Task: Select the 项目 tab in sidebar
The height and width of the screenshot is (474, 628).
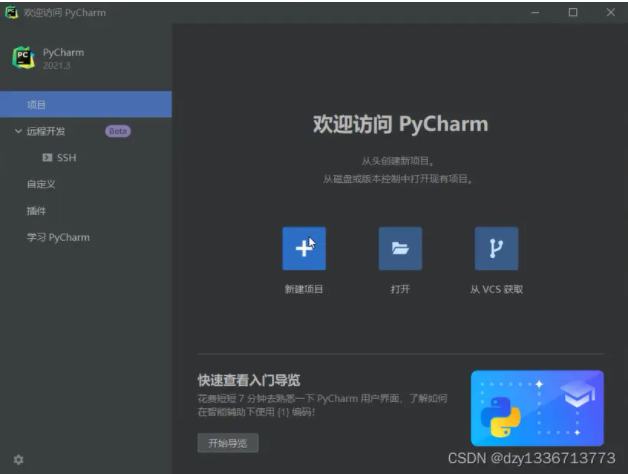Action: [x=86, y=104]
